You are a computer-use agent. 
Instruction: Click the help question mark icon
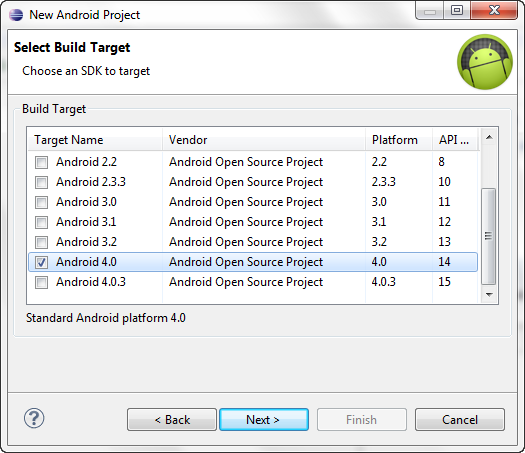pos(34,419)
